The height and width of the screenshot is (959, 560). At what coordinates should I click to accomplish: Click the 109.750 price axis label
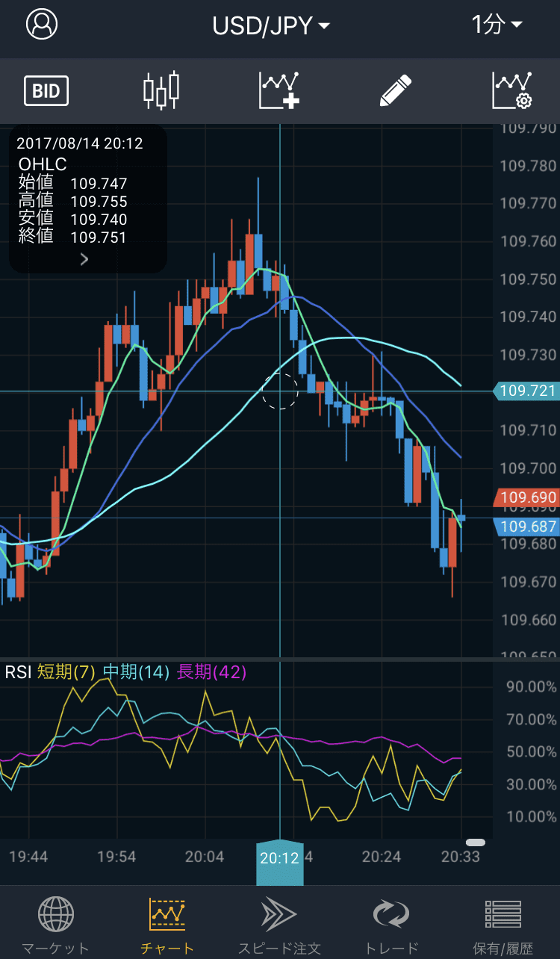click(x=528, y=279)
